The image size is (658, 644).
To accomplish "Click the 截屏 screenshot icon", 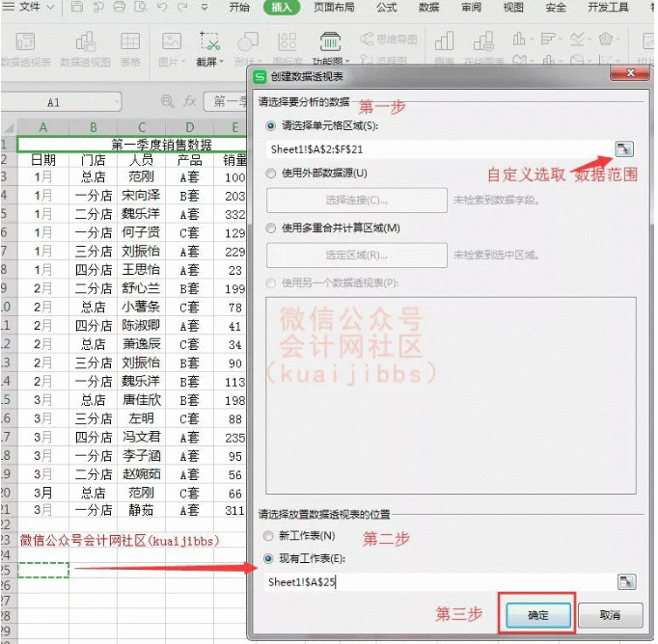I will (209, 41).
